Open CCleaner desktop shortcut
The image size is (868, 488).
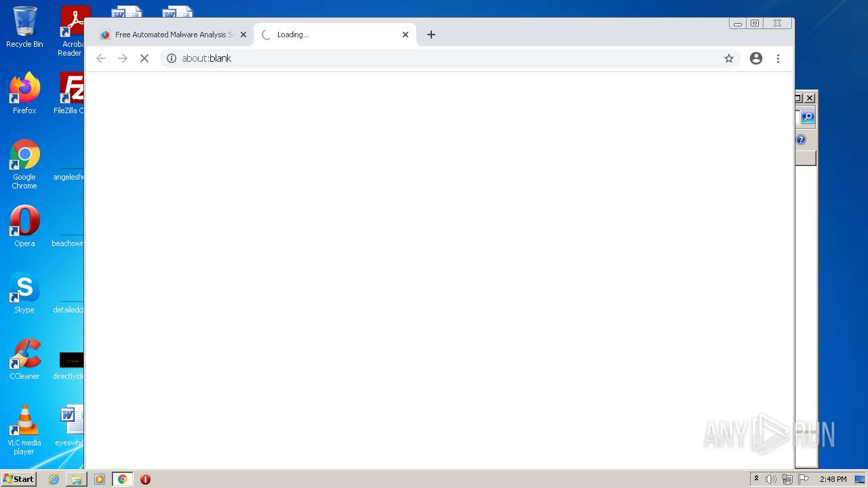coord(24,359)
